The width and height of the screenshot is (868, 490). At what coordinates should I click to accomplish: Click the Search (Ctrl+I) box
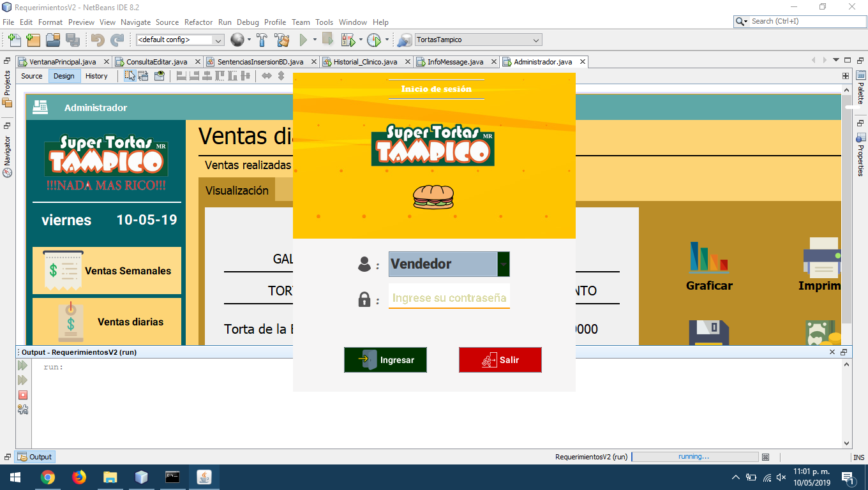click(800, 21)
